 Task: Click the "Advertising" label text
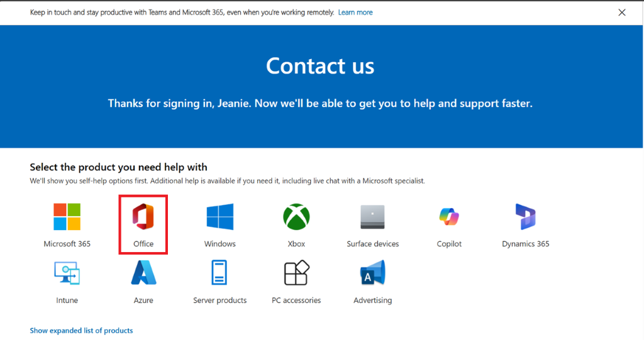pos(372,300)
